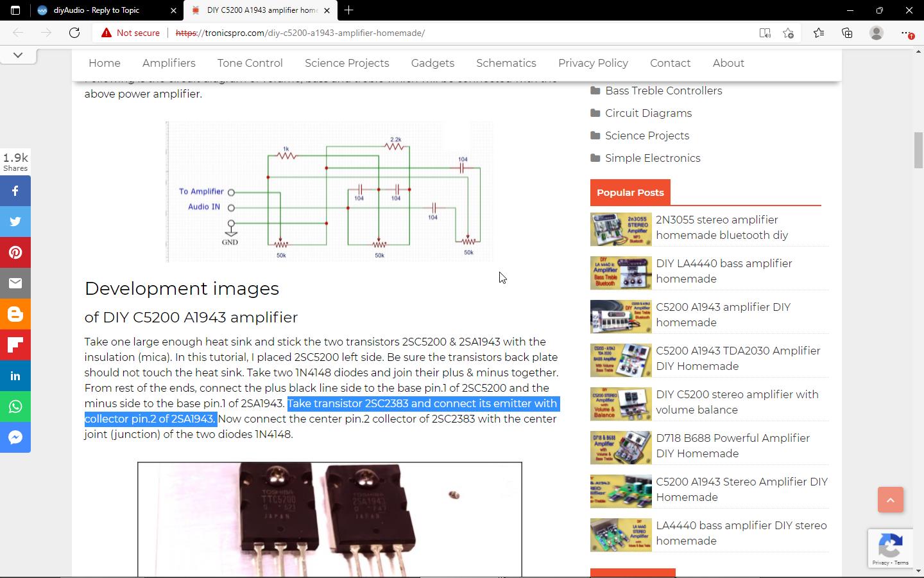Share the page on Flipboard
924x578 pixels.
(x=15, y=345)
